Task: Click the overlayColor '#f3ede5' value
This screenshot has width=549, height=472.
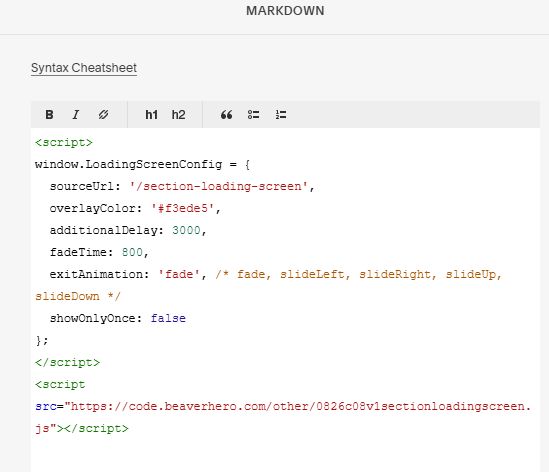Action: [x=182, y=208]
